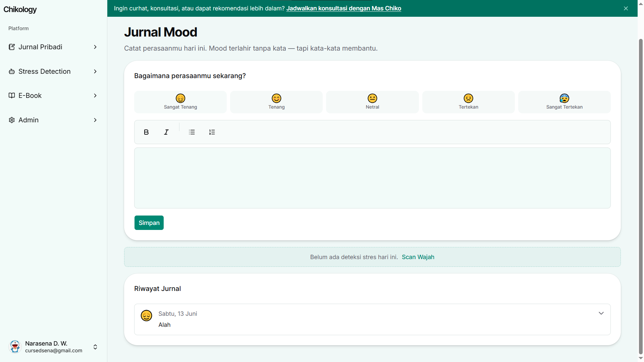Viewport: 644px width, 362px height.
Task: Click the Jurnal Pribadi notebook icon
Action: tap(12, 47)
